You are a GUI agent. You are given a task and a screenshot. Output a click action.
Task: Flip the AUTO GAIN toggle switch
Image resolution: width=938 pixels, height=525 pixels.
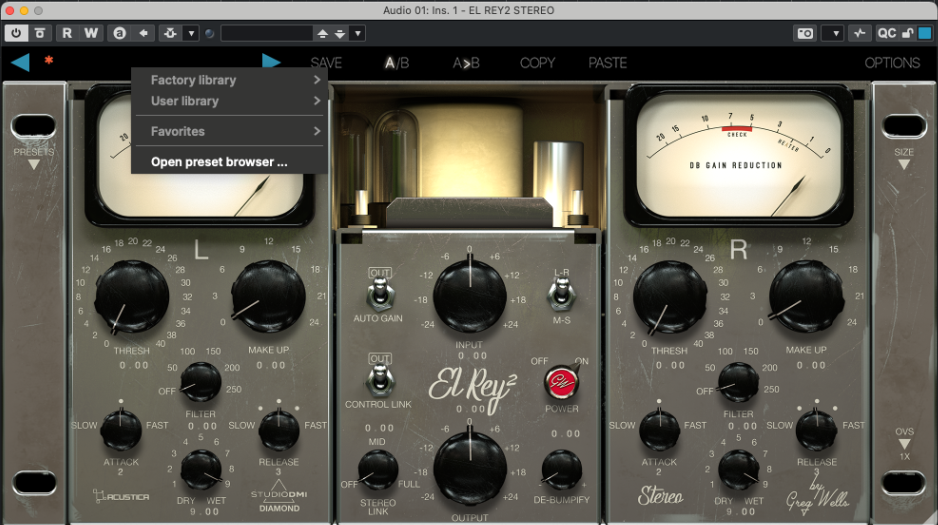pyautogui.click(x=380, y=292)
